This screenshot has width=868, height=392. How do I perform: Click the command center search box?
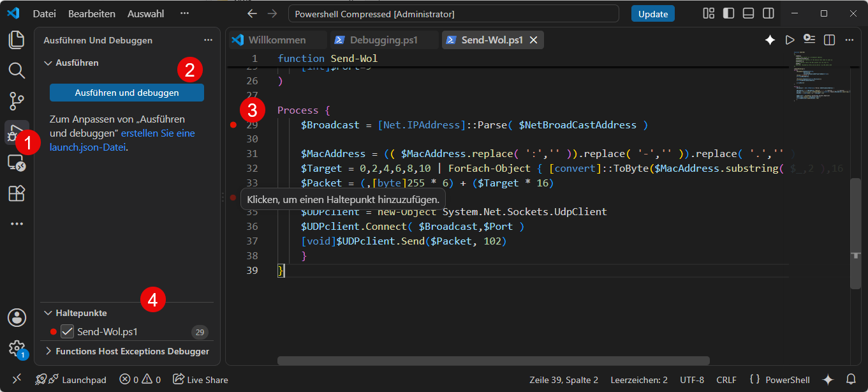point(453,13)
